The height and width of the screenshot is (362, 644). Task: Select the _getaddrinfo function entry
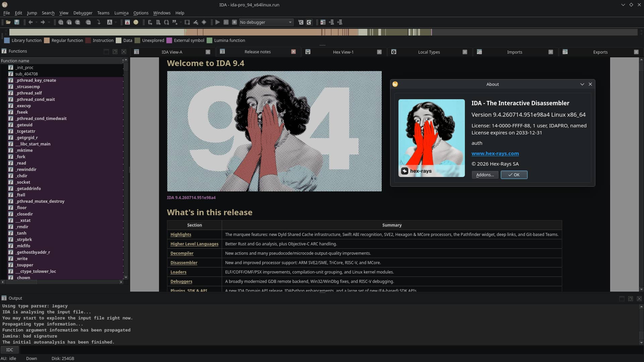(x=65, y=188)
